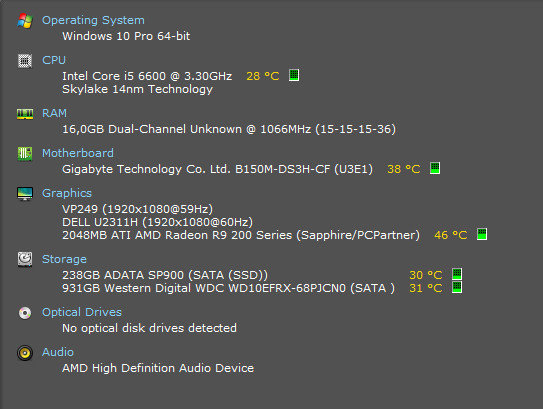
Task: Click the Audio speaker icon
Action: pyautogui.click(x=25, y=353)
